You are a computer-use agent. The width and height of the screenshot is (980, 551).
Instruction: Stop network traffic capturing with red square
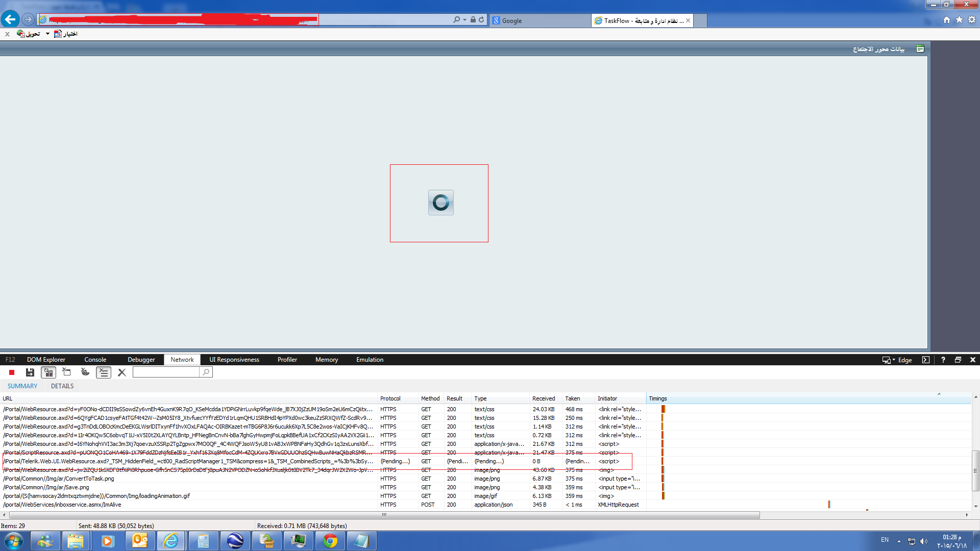[12, 372]
